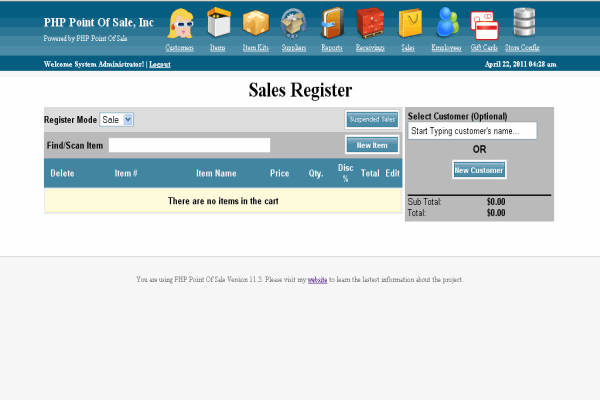Click the Suppliers text link
Viewport: 600px width, 400px height.
[294, 47]
